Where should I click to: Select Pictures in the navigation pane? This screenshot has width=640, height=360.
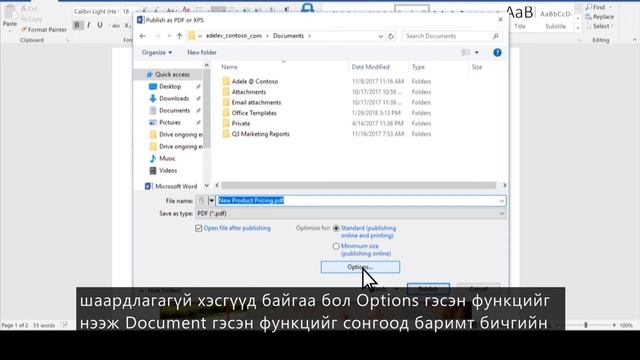[169, 122]
